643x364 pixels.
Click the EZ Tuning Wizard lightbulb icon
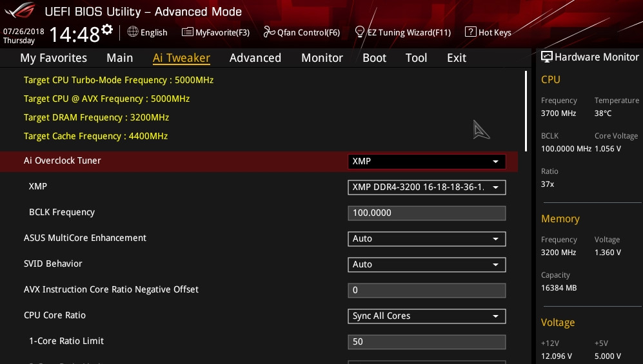click(360, 32)
